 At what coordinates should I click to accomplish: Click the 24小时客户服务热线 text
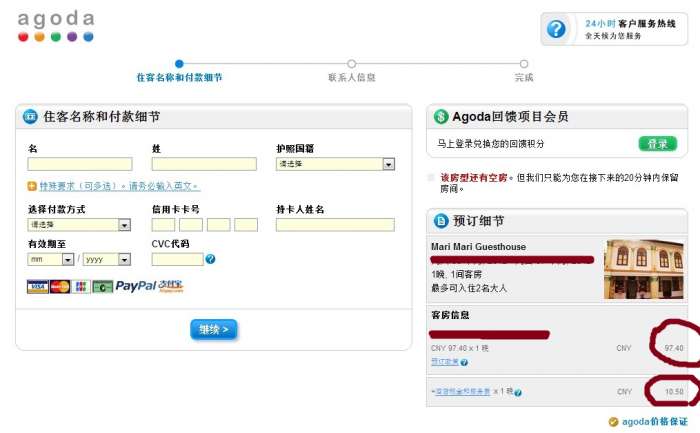pyautogui.click(x=630, y=24)
